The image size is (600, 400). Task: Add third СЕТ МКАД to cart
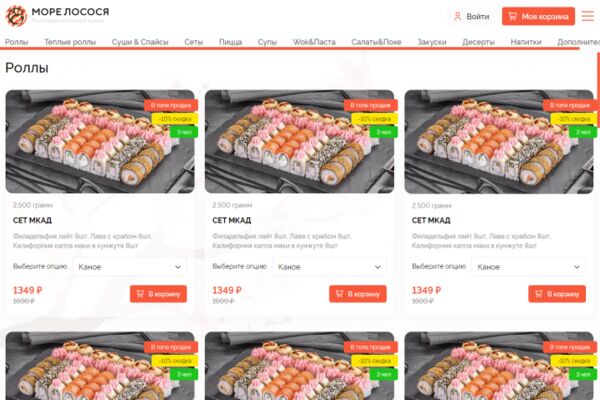(x=557, y=294)
